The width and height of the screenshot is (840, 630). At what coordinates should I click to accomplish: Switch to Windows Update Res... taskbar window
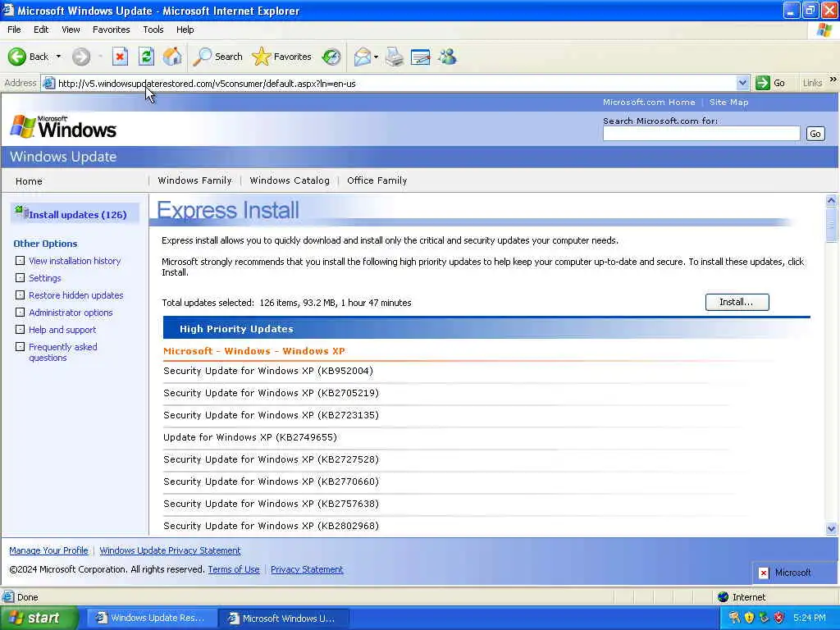click(x=152, y=619)
